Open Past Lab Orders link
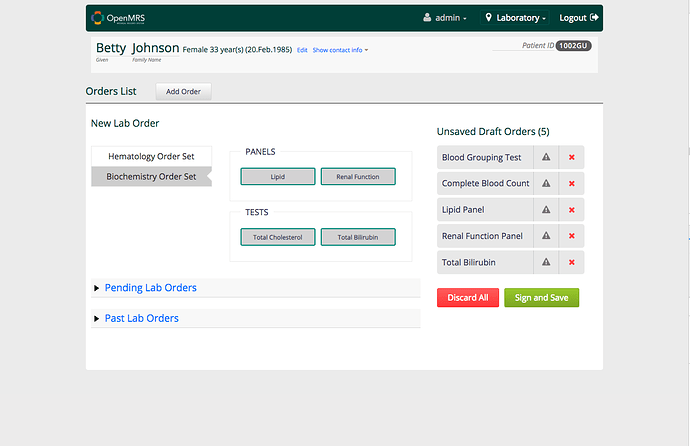Viewport: 690px width, 446px height. pos(141,318)
